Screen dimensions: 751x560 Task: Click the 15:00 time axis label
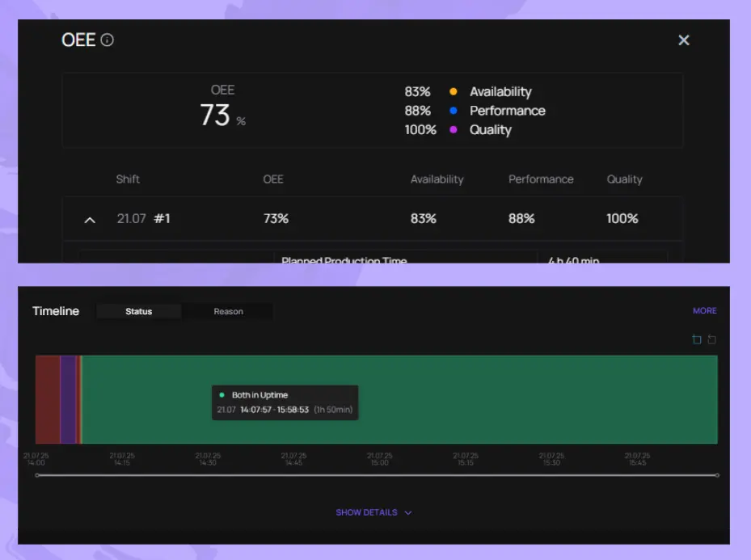[379, 459]
